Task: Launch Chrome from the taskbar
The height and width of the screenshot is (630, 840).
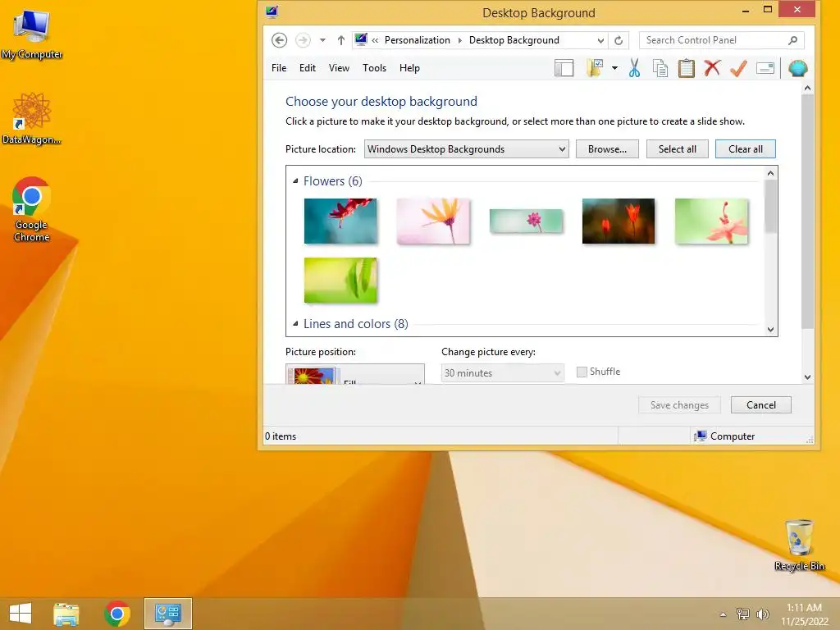Action: [x=117, y=614]
